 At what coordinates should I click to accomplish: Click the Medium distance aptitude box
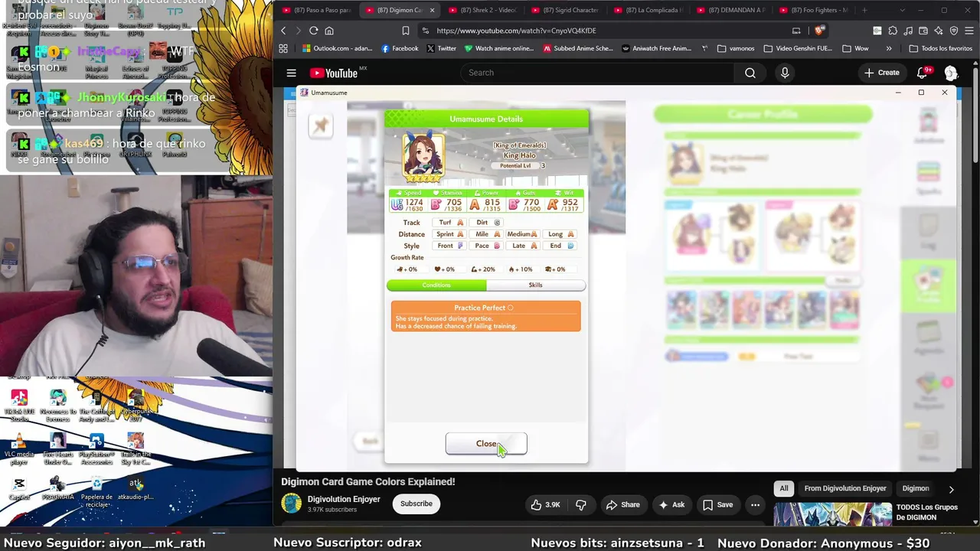pos(524,234)
